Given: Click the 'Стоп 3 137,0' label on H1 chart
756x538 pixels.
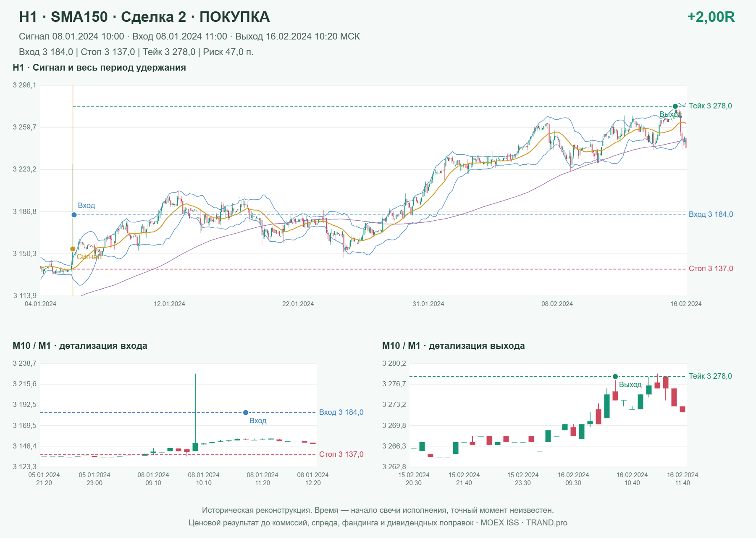Looking at the screenshot, I should [711, 269].
